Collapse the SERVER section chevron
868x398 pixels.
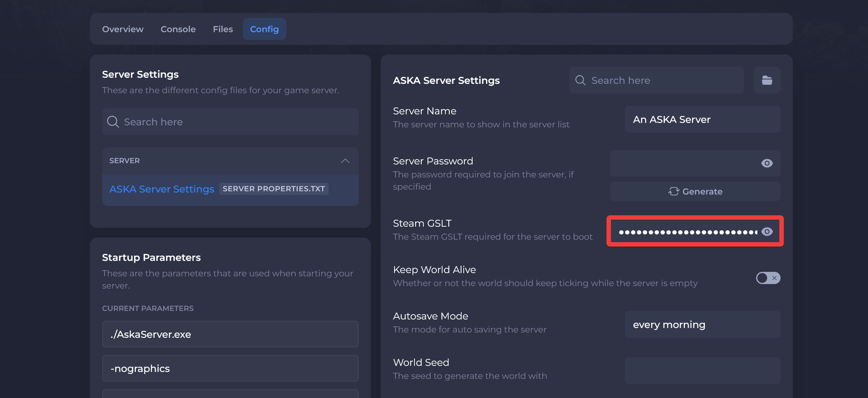(345, 161)
